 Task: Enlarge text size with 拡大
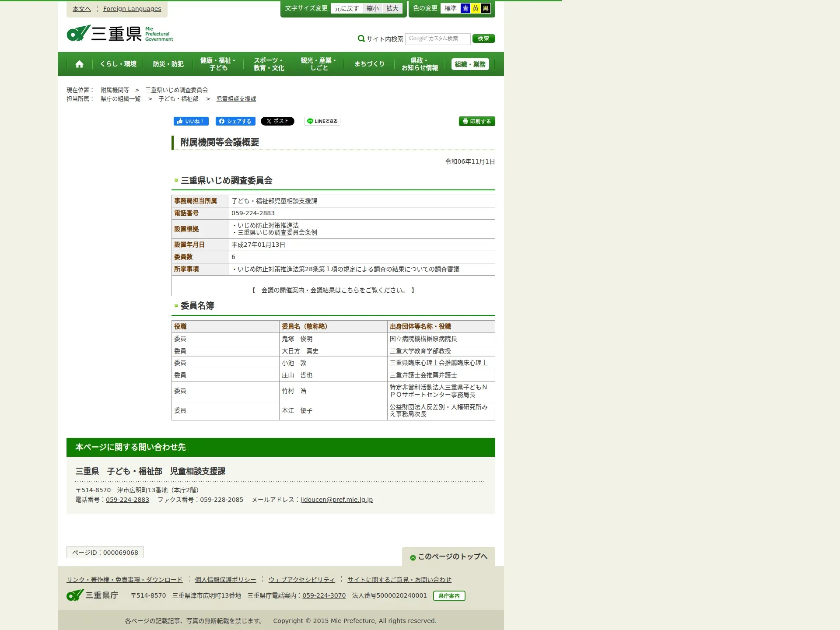(x=392, y=8)
